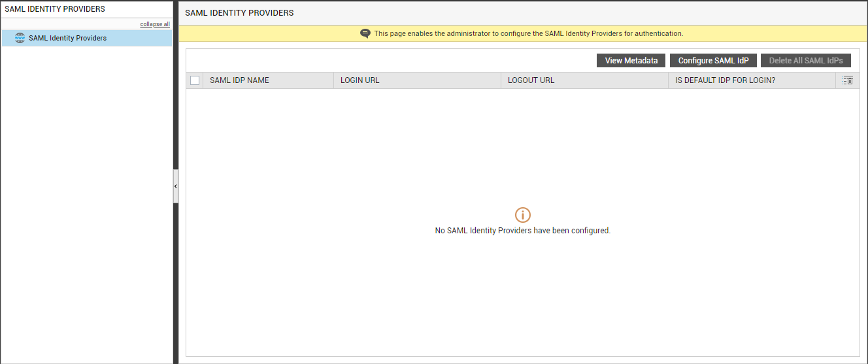Tick the select-all checkbox in table header
Viewport: 868px width, 364px height.
pos(195,80)
